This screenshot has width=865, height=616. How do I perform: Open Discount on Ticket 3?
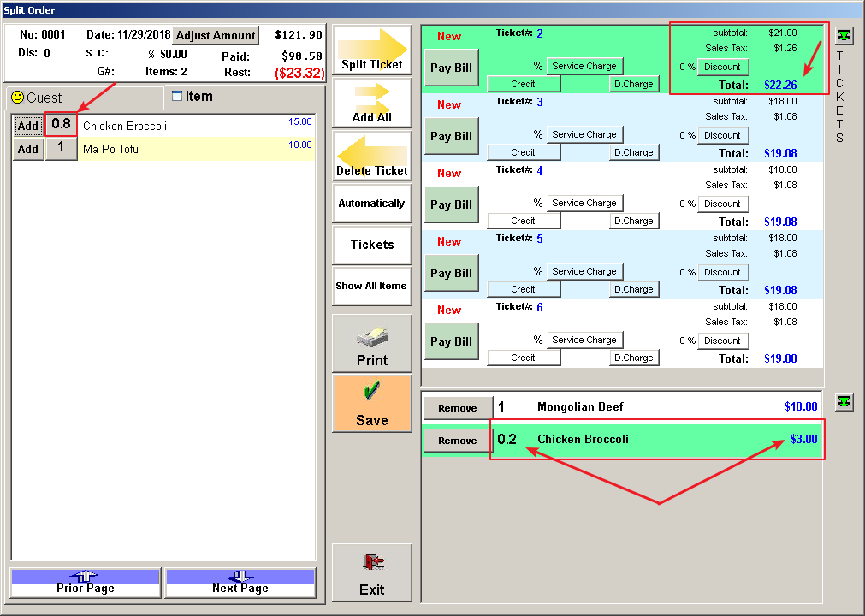pos(722,135)
